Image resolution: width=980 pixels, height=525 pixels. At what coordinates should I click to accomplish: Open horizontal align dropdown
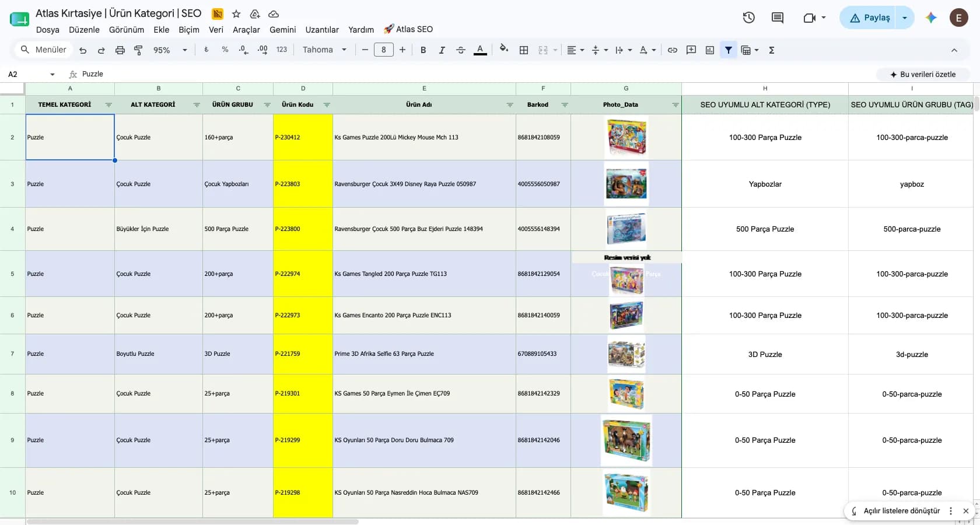[575, 50]
